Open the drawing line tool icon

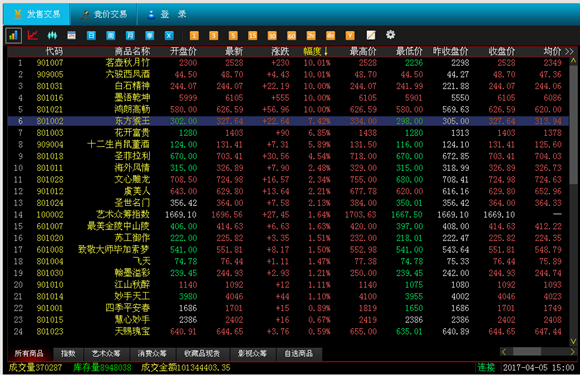click(x=371, y=35)
